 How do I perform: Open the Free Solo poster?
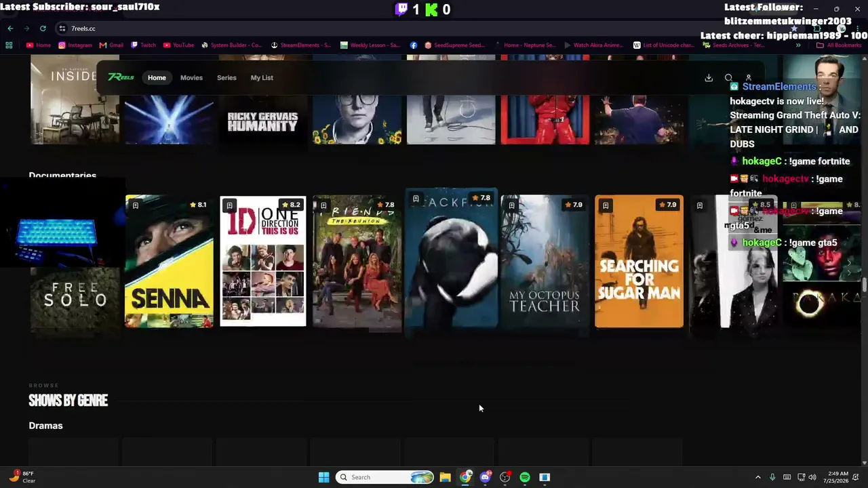tap(75, 297)
